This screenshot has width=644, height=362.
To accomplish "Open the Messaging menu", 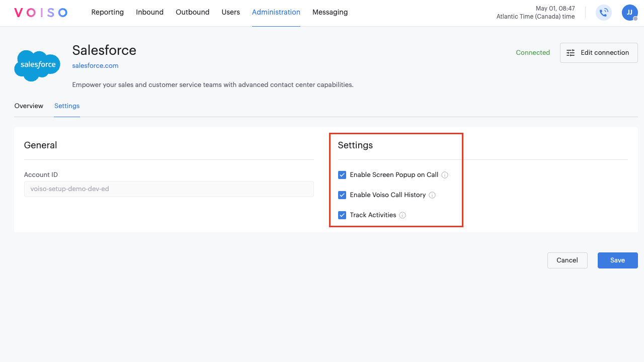I will click(330, 12).
